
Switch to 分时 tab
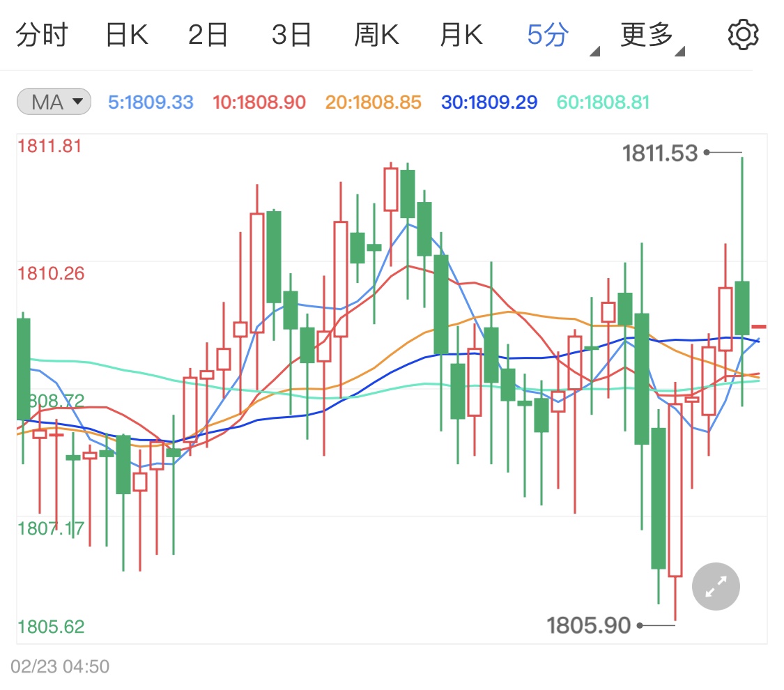42,35
